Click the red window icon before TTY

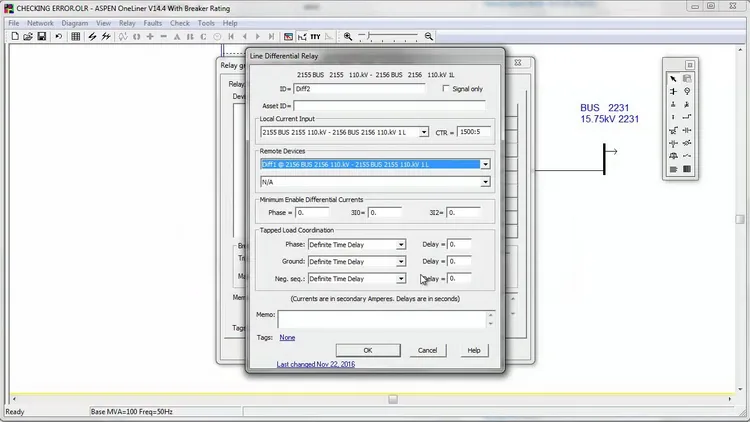click(x=288, y=36)
